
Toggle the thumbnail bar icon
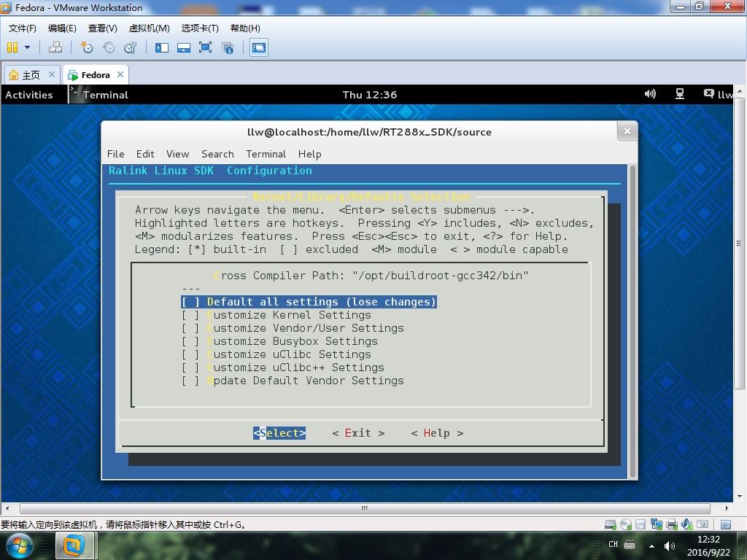coord(184,47)
